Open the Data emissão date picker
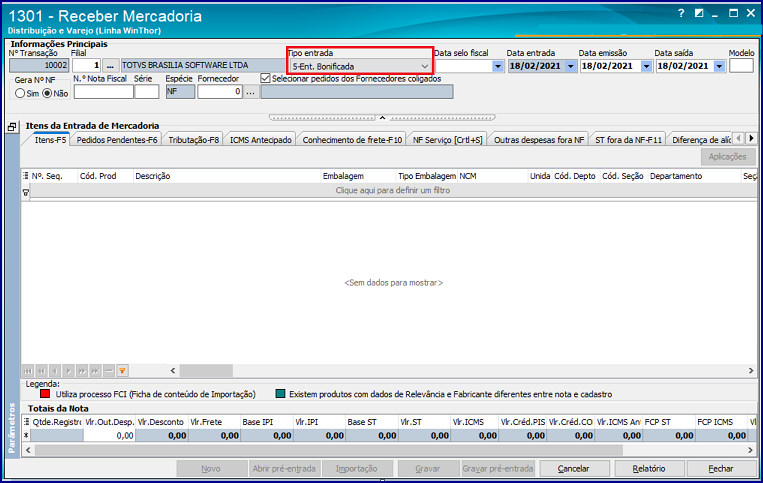The height and width of the screenshot is (483, 763). [646, 66]
